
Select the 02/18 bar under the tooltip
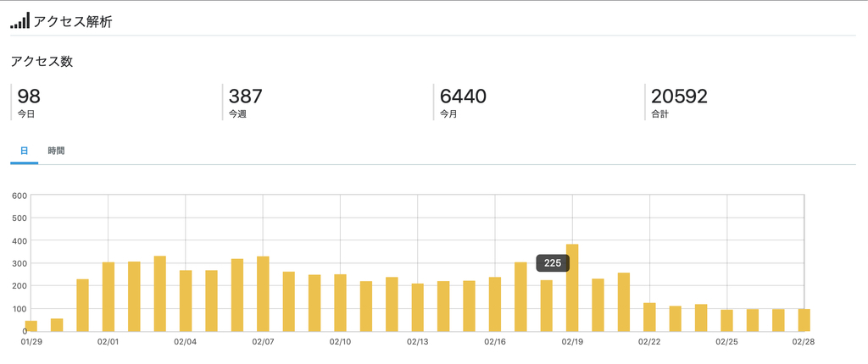(x=547, y=306)
